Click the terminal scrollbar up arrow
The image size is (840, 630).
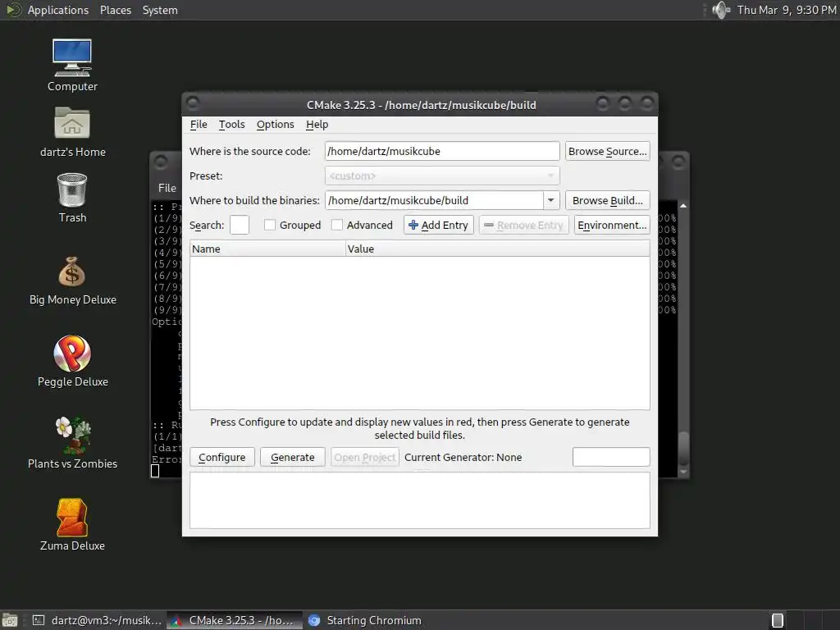[x=683, y=206]
